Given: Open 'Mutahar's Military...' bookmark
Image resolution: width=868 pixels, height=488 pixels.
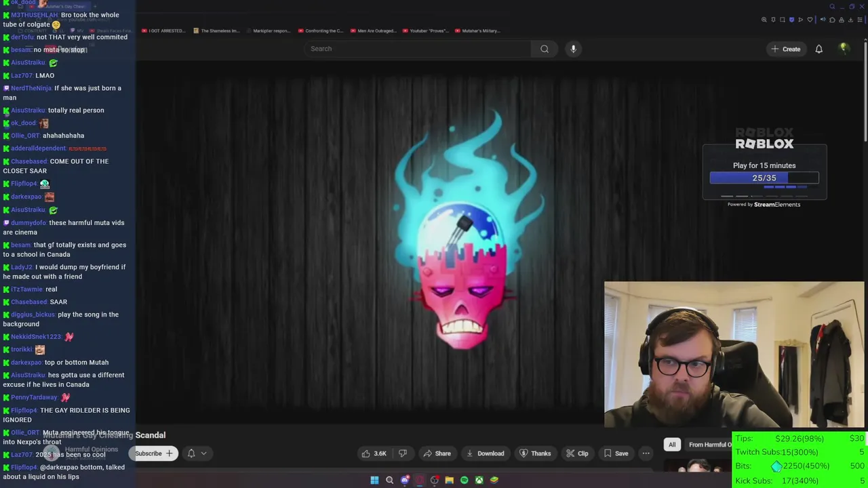Looking at the screenshot, I should point(477,30).
